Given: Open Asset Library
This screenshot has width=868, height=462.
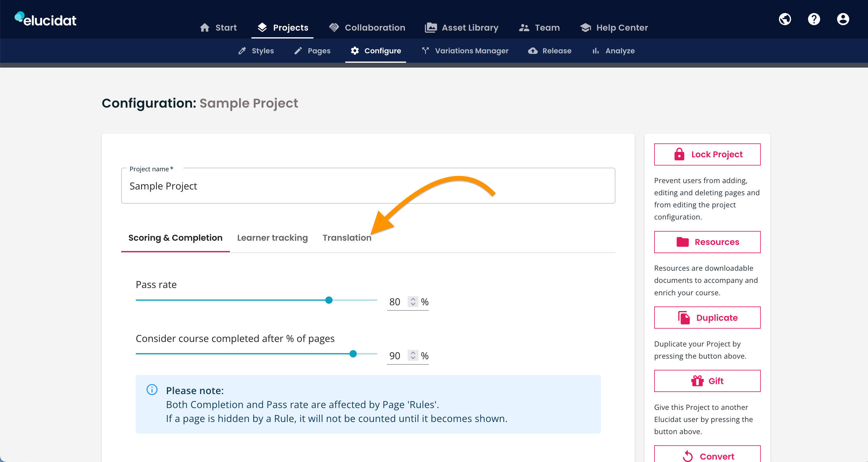Looking at the screenshot, I should (x=461, y=28).
